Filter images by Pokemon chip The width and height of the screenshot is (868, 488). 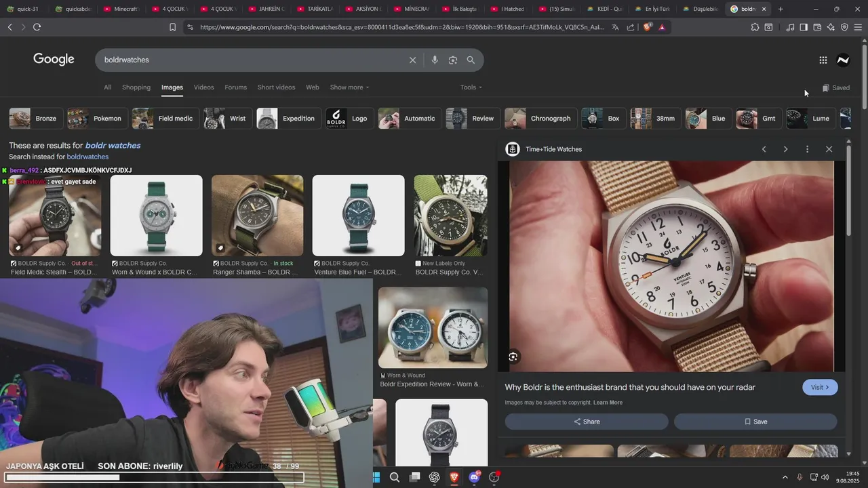click(96, 119)
